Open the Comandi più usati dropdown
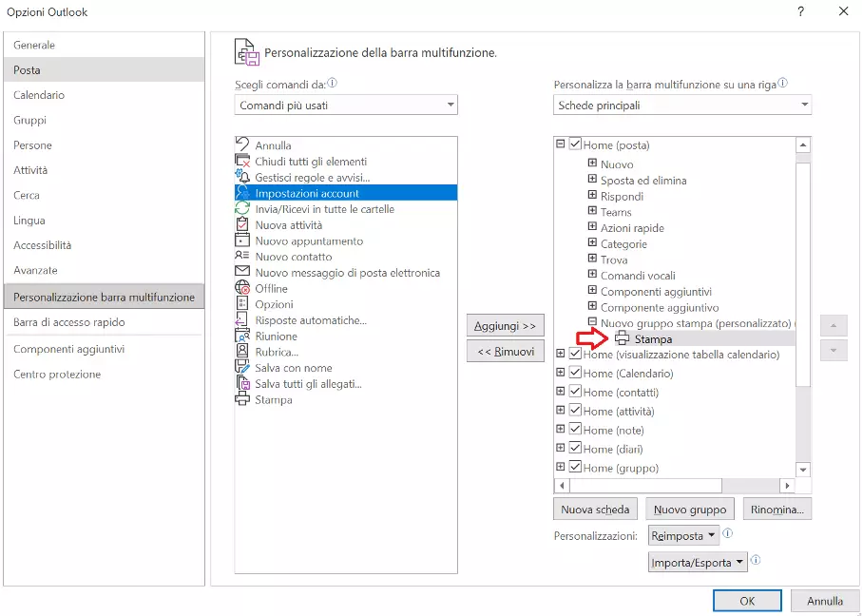Image resolution: width=863 pixels, height=616 pixels. (x=346, y=105)
